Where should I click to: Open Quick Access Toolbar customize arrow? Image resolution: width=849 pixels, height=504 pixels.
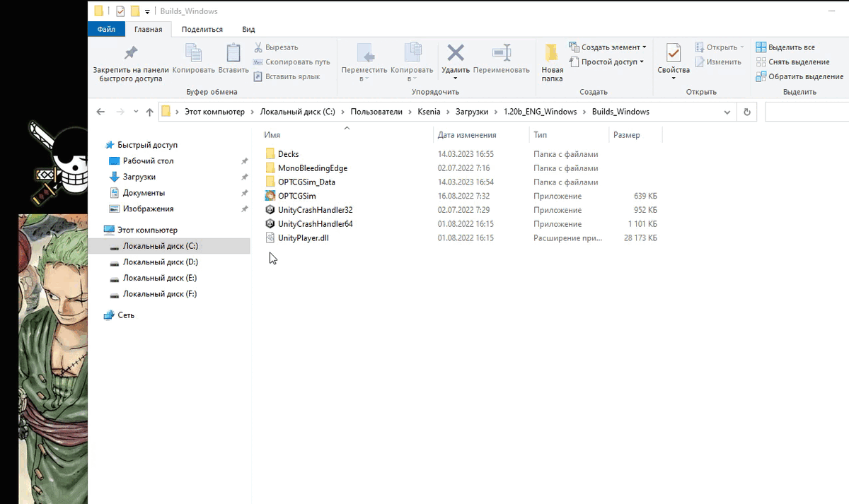147,12
